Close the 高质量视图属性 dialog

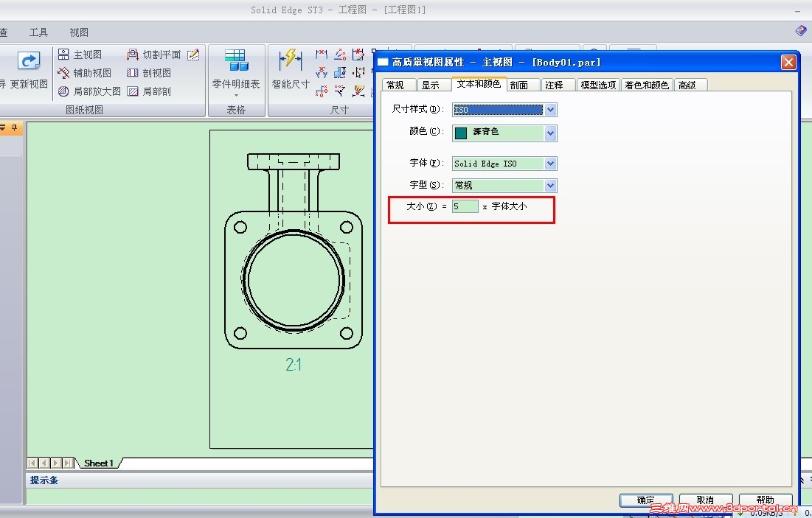(788, 63)
